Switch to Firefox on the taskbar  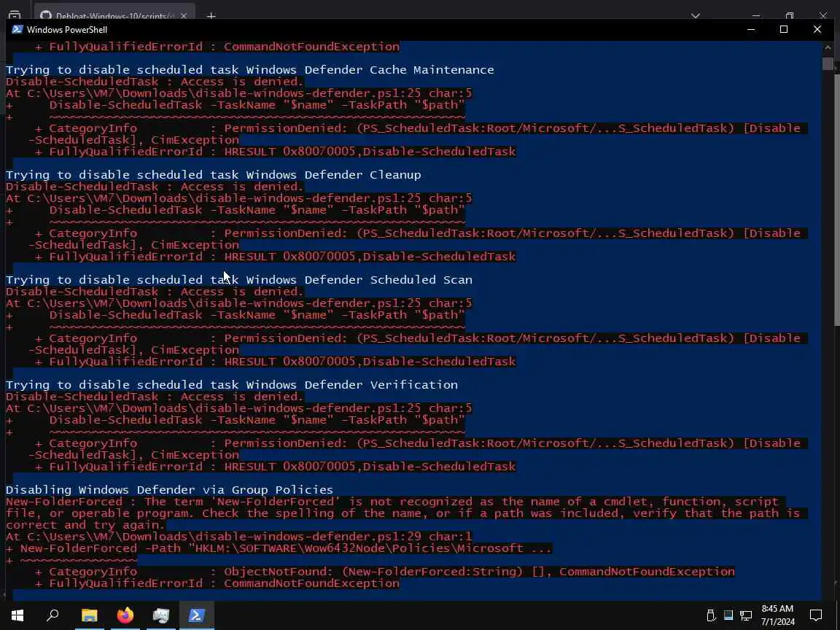(125, 615)
